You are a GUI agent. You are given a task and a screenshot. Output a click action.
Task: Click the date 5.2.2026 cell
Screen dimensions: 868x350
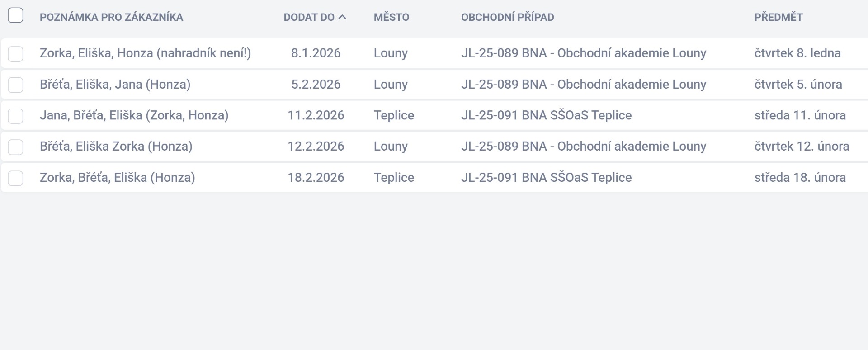(x=316, y=85)
